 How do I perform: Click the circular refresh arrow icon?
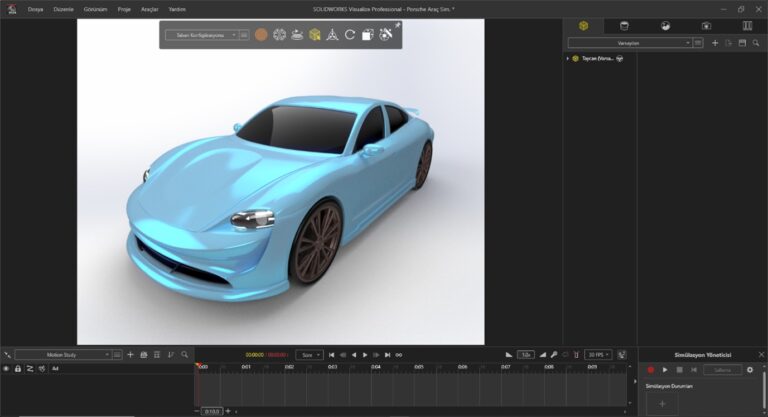pyautogui.click(x=350, y=35)
